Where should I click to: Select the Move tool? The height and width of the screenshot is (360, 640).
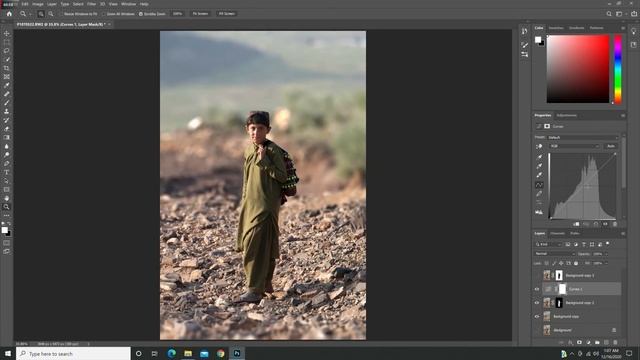(7, 33)
